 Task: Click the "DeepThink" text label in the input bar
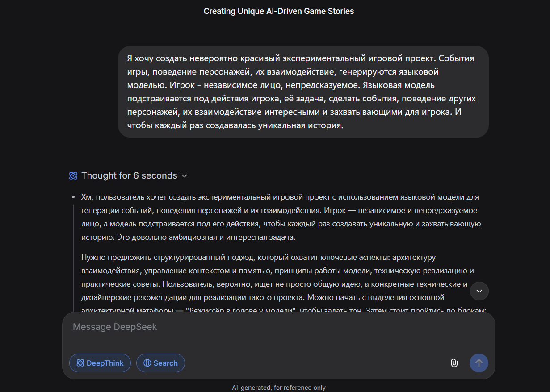[105, 363]
